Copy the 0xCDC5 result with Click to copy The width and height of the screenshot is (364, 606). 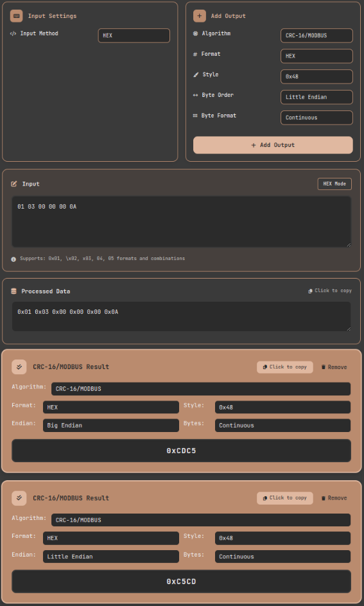coord(285,367)
